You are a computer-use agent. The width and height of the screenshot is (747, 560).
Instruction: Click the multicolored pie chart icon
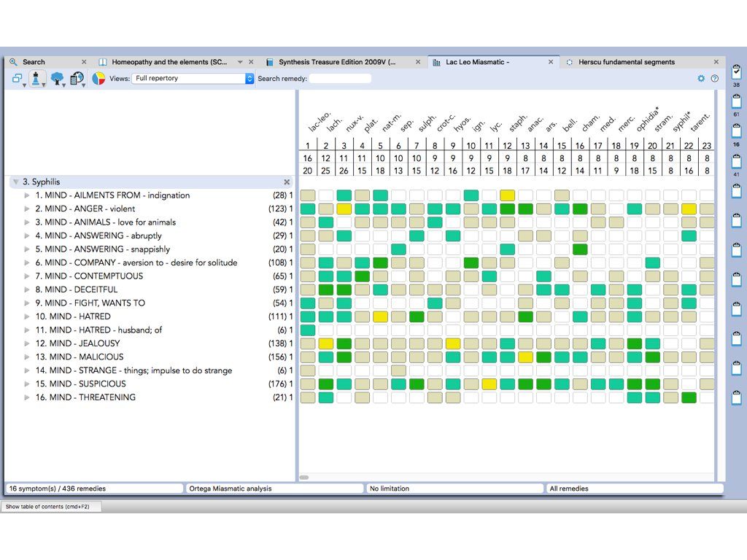(98, 79)
